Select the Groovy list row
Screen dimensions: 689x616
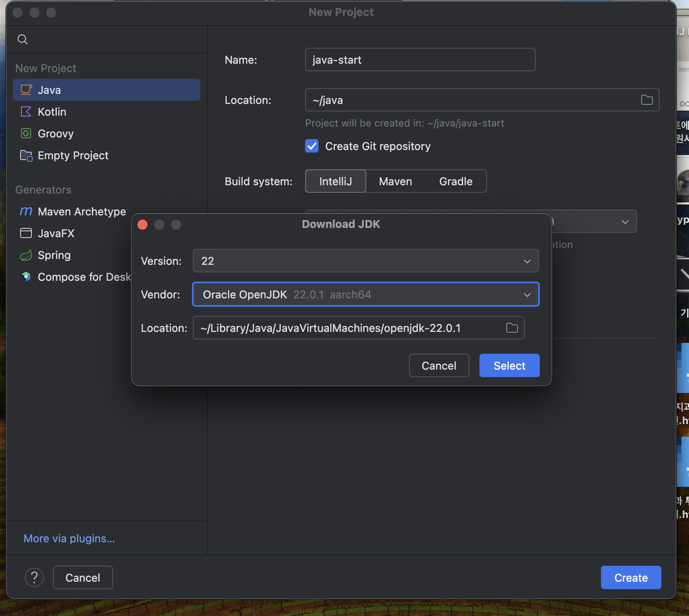106,133
